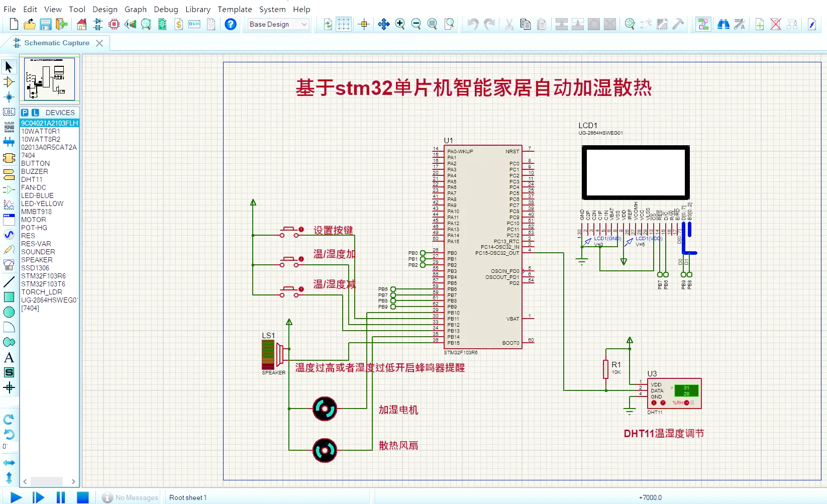Image resolution: width=827 pixels, height=504 pixels.
Task: Delete sheet with red X icon
Action: coord(776,24)
